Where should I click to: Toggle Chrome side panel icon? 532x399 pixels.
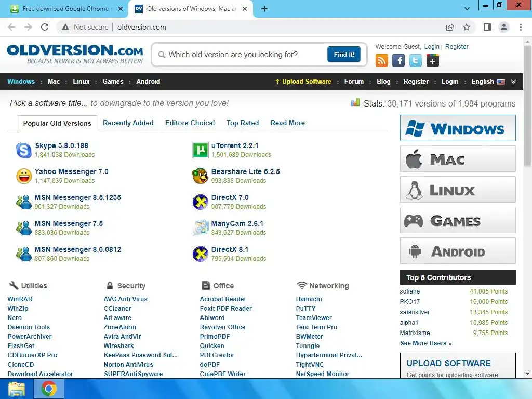click(487, 27)
